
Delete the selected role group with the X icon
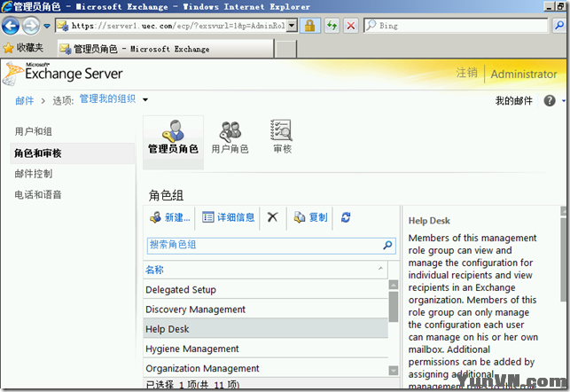click(272, 217)
